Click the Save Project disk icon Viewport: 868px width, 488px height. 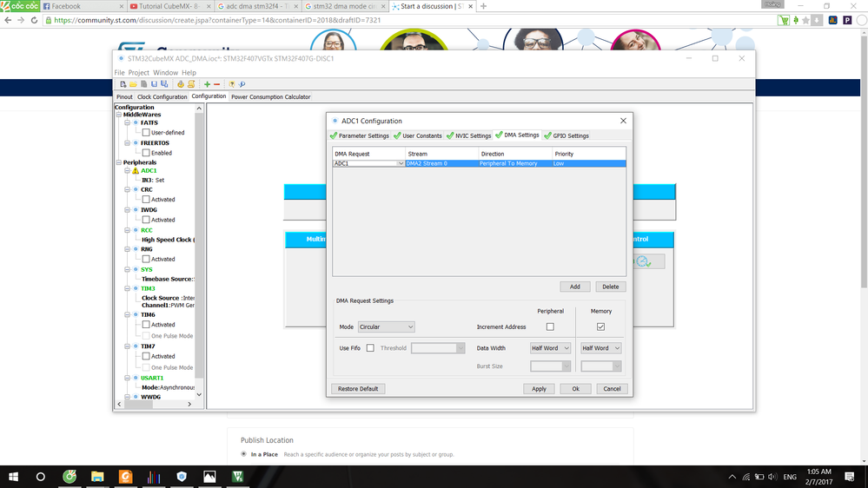(x=154, y=84)
